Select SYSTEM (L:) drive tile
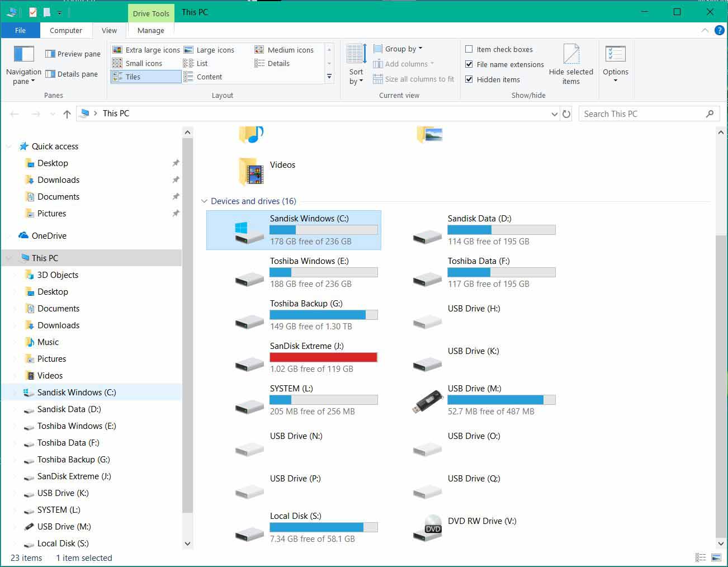Viewport: 728px width, 567px height. [294, 400]
